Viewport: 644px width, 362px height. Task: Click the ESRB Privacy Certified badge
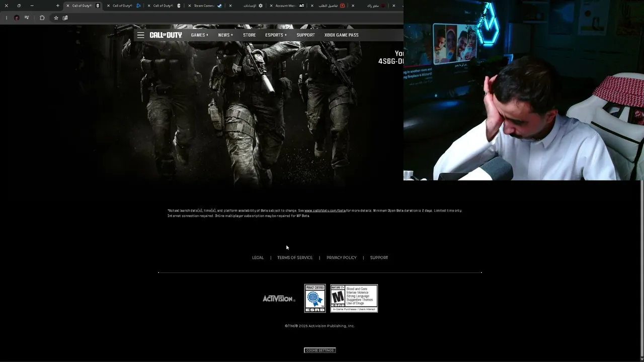tap(315, 298)
